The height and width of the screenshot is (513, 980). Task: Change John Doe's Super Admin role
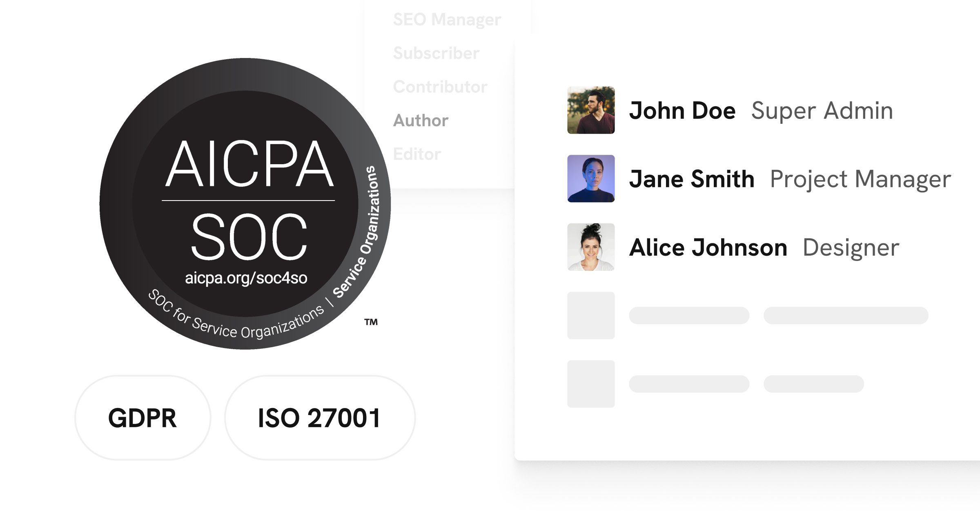pos(822,111)
